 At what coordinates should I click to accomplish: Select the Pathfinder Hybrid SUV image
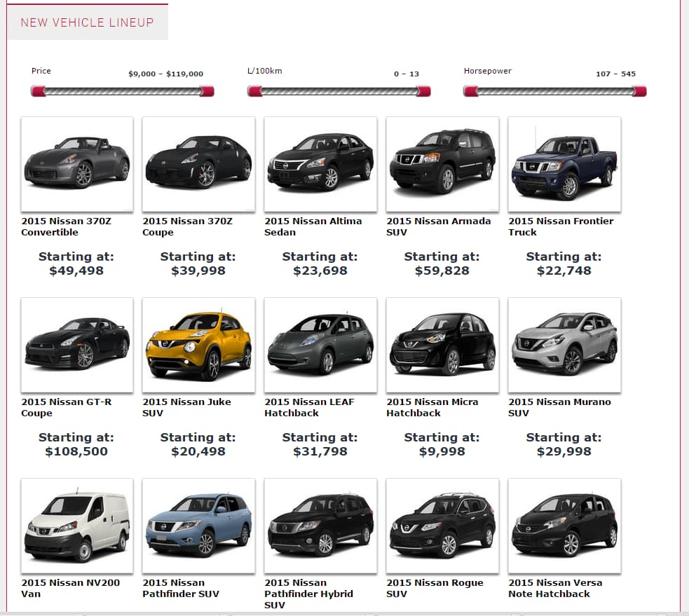[x=320, y=526]
